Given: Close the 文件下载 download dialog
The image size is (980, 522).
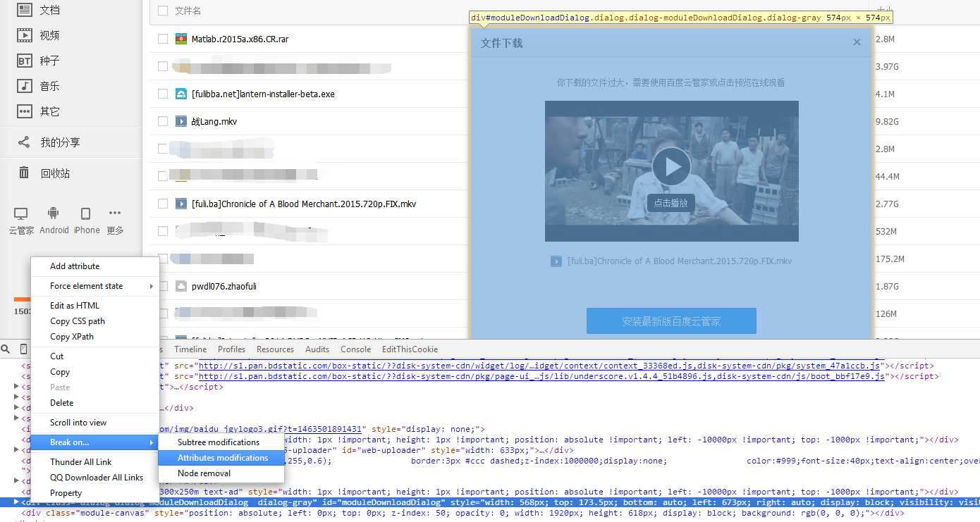Looking at the screenshot, I should (x=857, y=42).
